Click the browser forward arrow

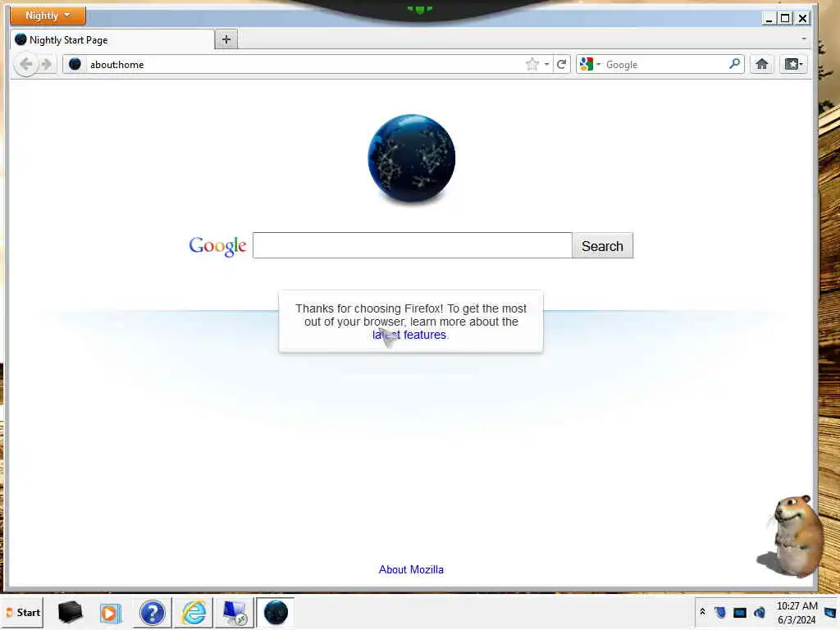click(47, 65)
